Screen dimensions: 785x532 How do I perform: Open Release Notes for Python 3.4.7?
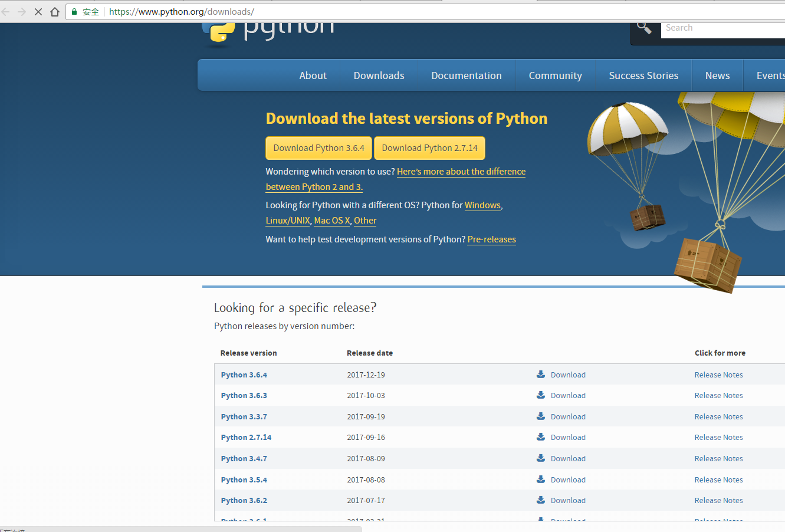point(718,458)
